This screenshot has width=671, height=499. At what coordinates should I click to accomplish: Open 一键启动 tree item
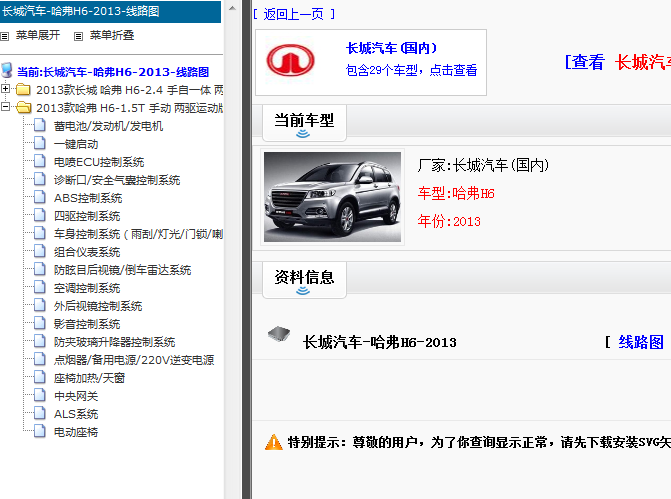(x=76, y=144)
